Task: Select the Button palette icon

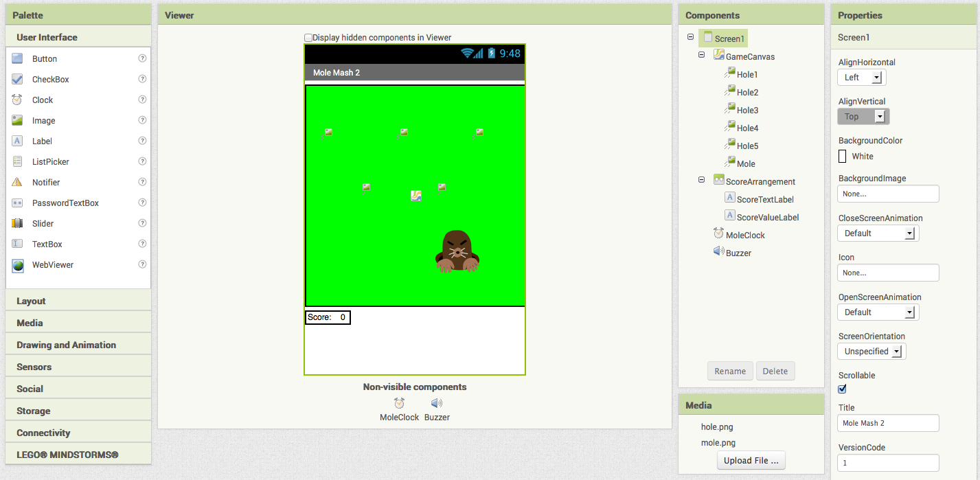Action: [17, 59]
